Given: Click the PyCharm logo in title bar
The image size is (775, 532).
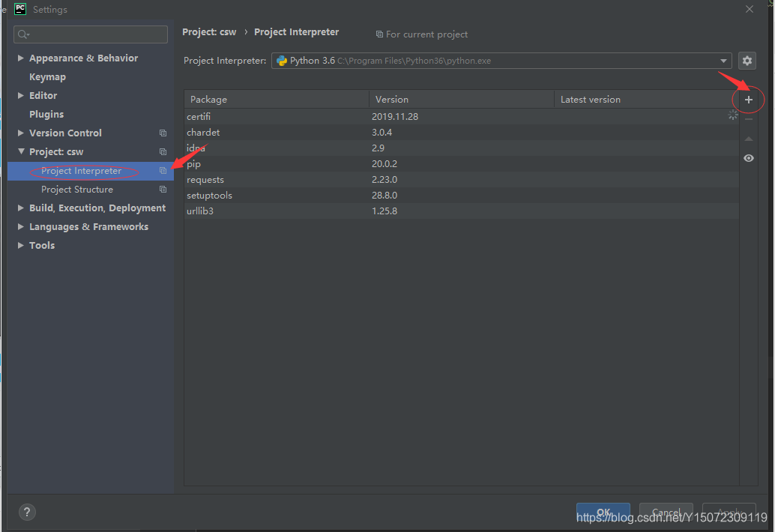Looking at the screenshot, I should pyautogui.click(x=20, y=9).
